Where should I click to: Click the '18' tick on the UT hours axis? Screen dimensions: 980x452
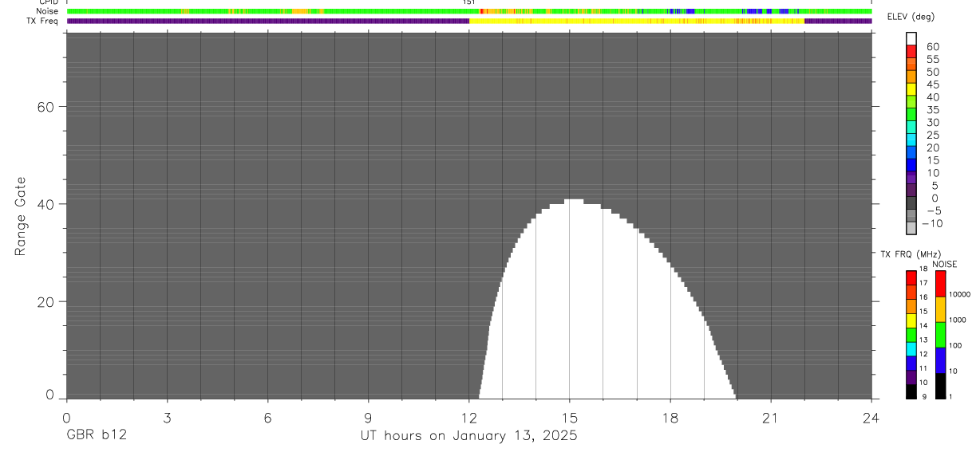(x=670, y=418)
